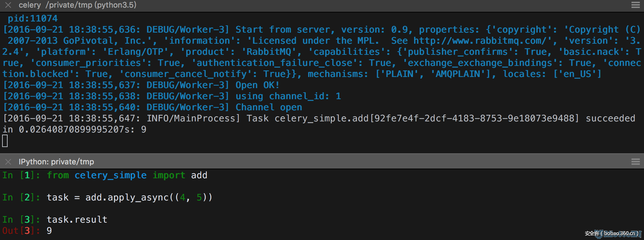Viewport: 644px width, 240px height.
Task: Open the IPython pane hamburger menu
Action: (635, 162)
